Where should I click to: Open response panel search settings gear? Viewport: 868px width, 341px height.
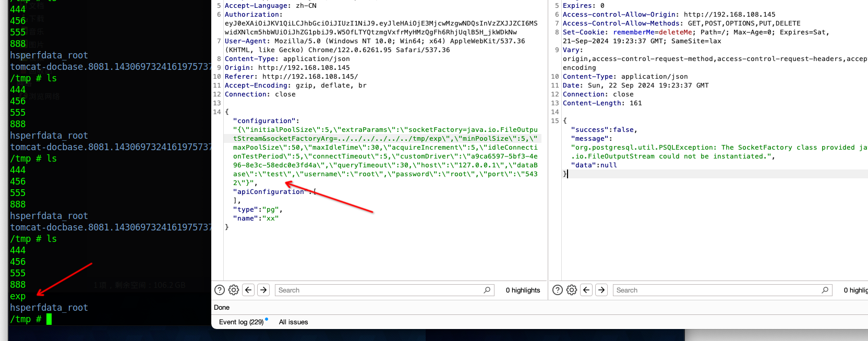[x=572, y=290]
